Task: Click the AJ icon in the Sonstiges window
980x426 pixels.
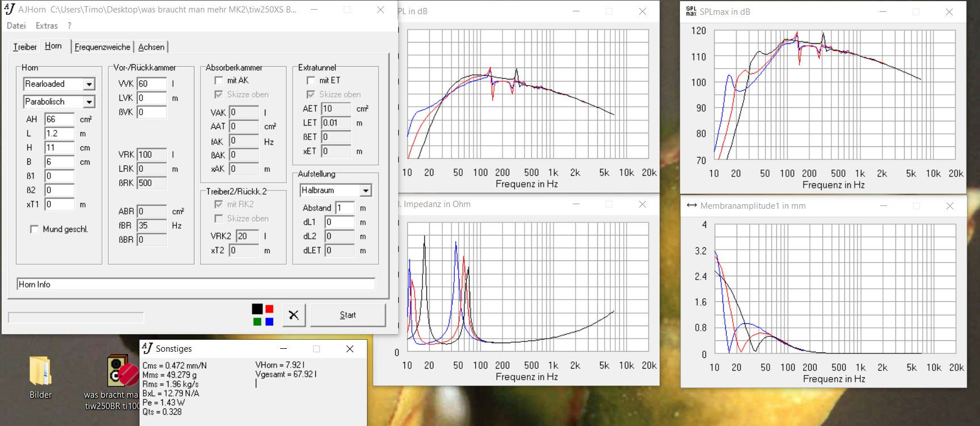Action: (x=147, y=348)
